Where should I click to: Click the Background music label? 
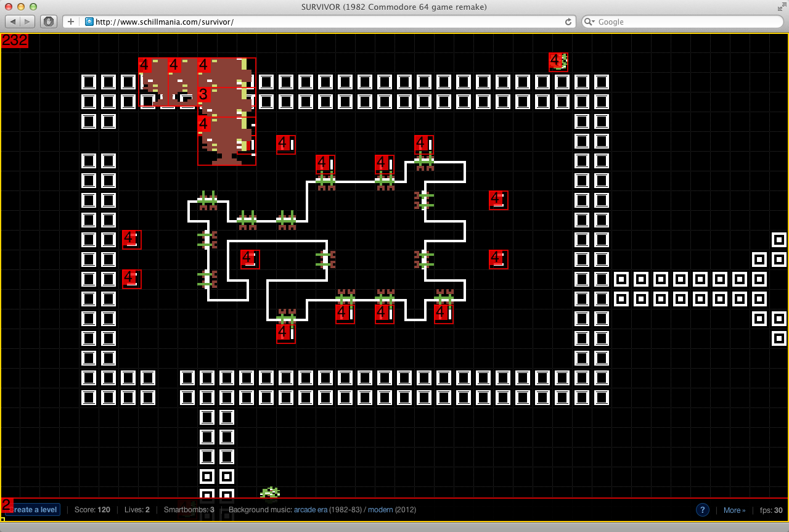coord(260,510)
